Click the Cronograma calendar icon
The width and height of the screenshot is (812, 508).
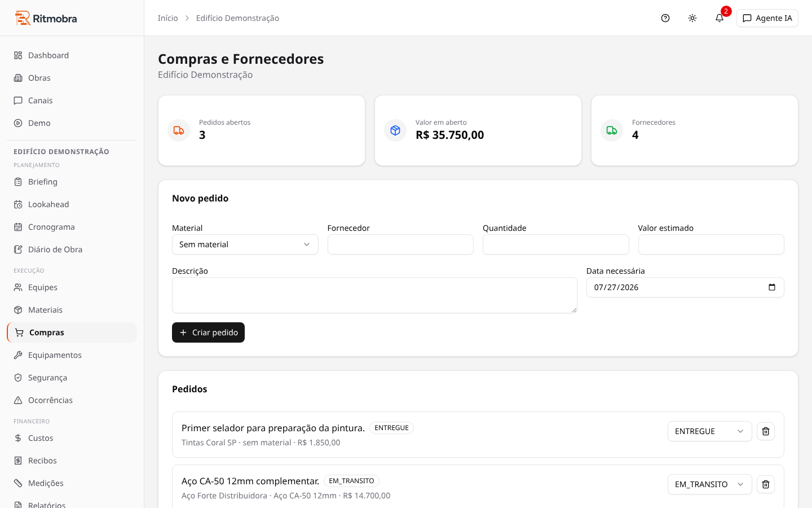pos(18,227)
